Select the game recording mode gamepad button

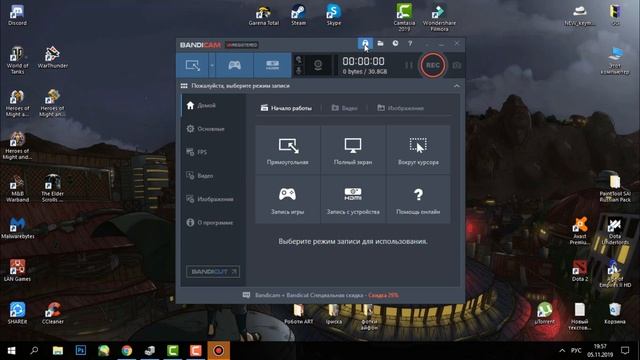[234, 65]
